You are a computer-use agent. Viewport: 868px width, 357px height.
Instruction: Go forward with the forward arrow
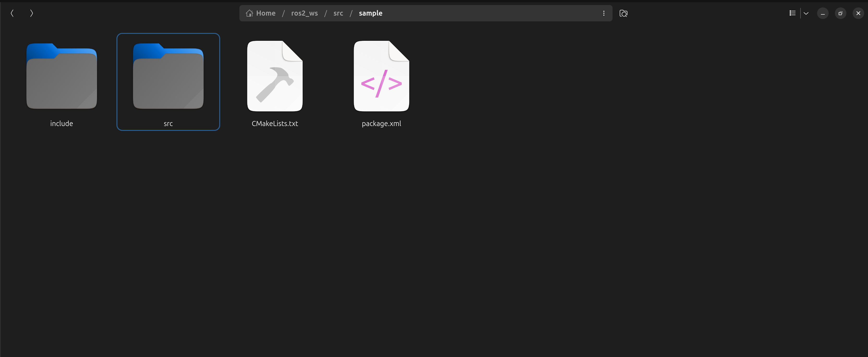[x=31, y=13]
